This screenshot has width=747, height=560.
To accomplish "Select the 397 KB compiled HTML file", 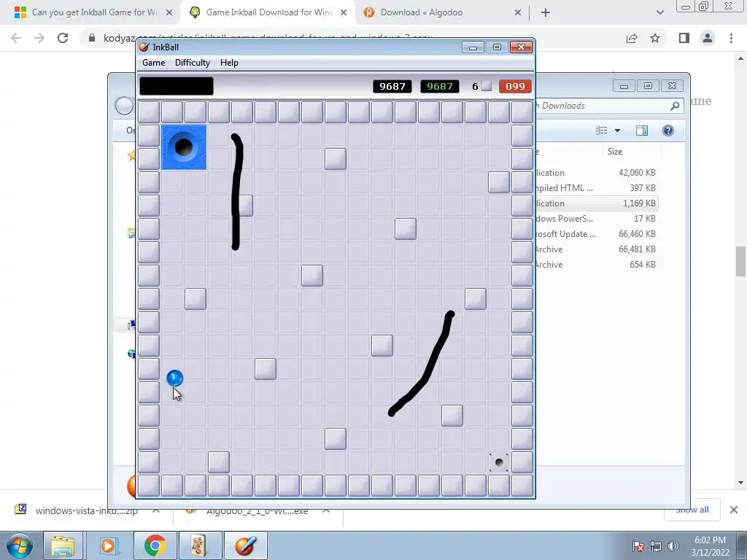I will tap(597, 188).
